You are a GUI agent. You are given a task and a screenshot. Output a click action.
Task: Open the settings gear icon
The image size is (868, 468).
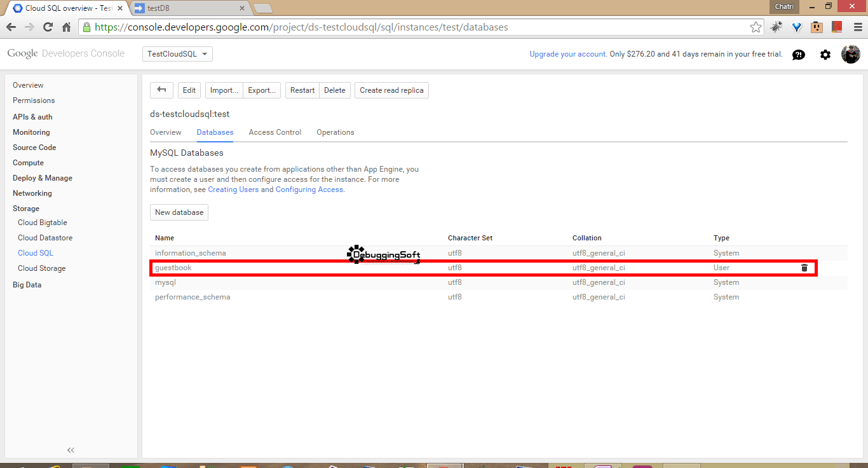(825, 55)
